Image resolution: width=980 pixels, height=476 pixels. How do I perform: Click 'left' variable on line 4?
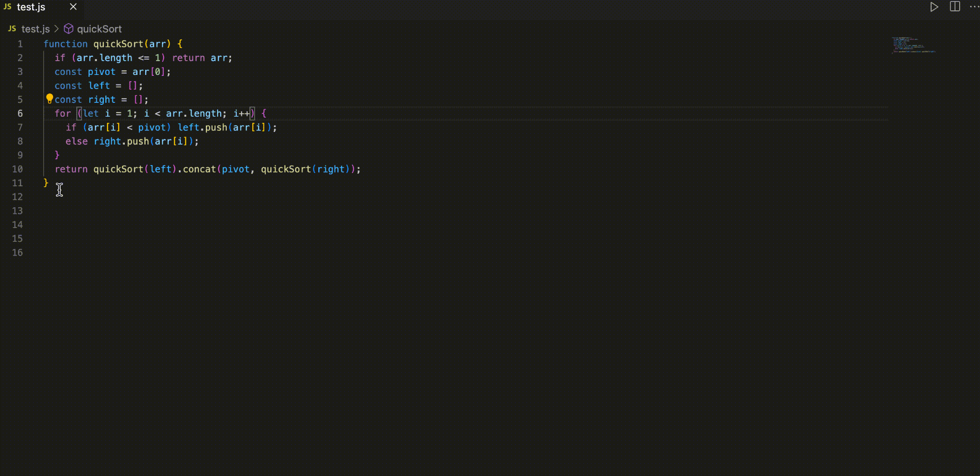click(99, 85)
